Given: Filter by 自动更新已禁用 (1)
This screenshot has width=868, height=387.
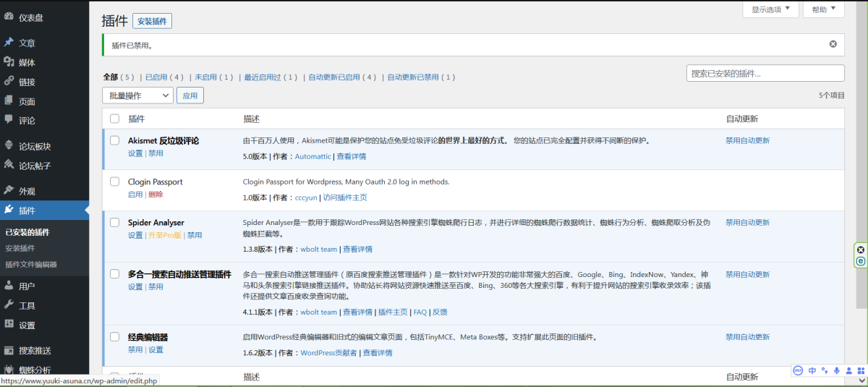Looking at the screenshot, I should (421, 77).
